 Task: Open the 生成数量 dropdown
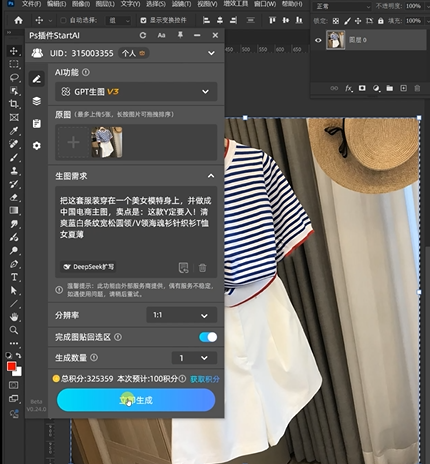pyautogui.click(x=194, y=358)
